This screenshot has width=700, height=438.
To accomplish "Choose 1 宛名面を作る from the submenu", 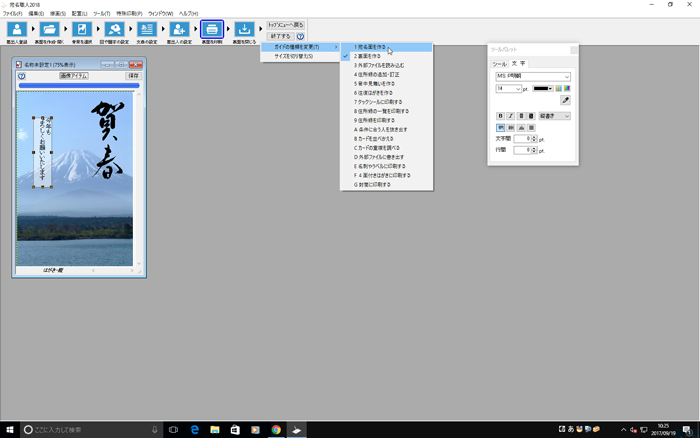I will click(370, 47).
